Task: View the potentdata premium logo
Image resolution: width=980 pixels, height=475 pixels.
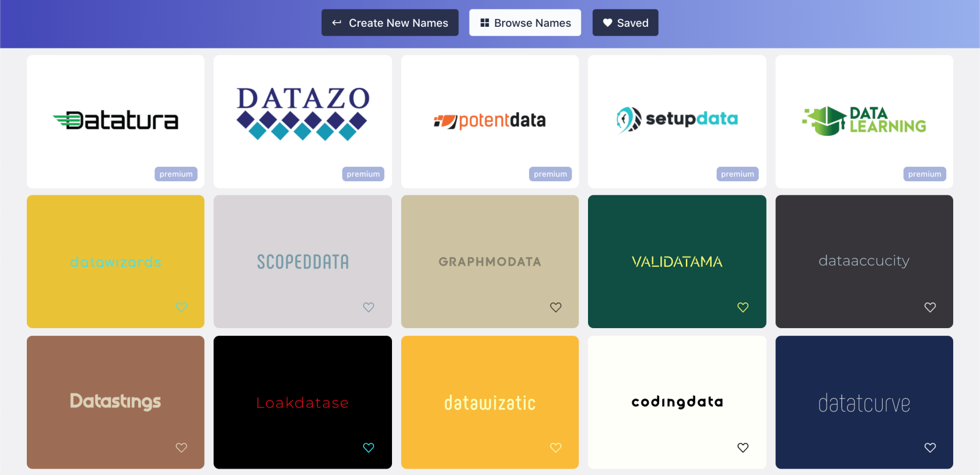Action: click(x=490, y=122)
